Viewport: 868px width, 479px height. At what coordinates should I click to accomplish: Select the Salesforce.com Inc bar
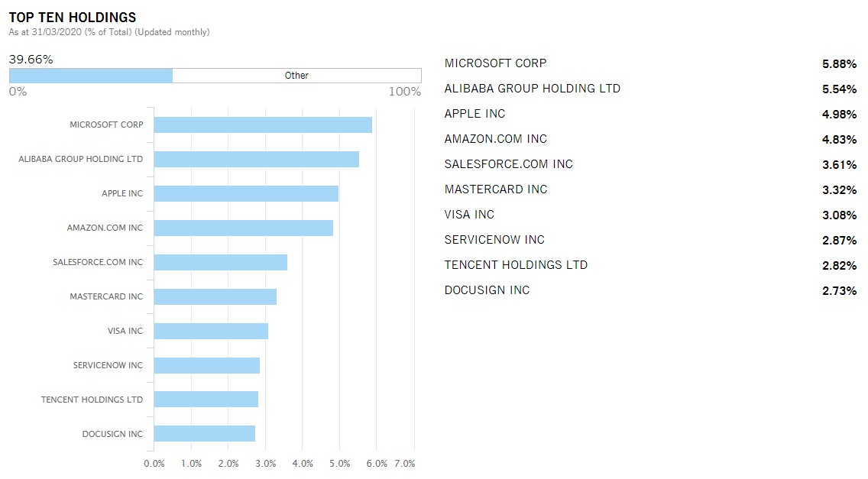[x=221, y=262]
